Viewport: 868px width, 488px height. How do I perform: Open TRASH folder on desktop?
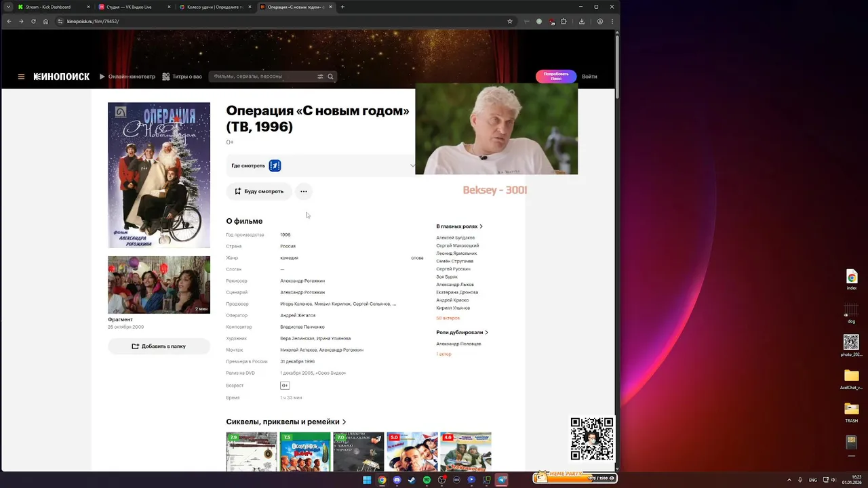852,412
